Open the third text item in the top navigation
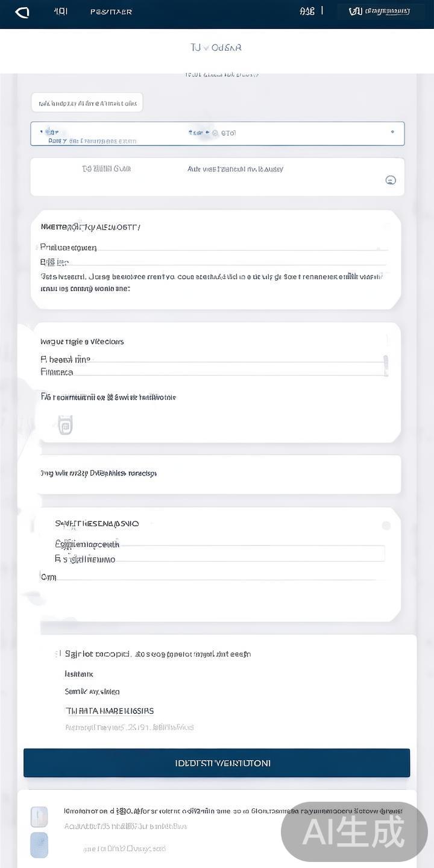The width and height of the screenshot is (434, 868). (111, 11)
